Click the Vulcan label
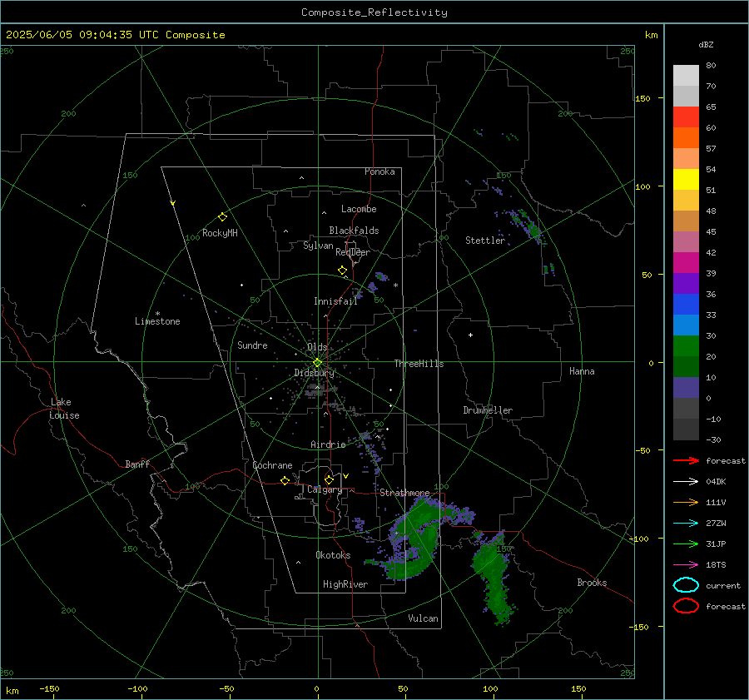This screenshot has height=700, width=749. pyautogui.click(x=424, y=618)
